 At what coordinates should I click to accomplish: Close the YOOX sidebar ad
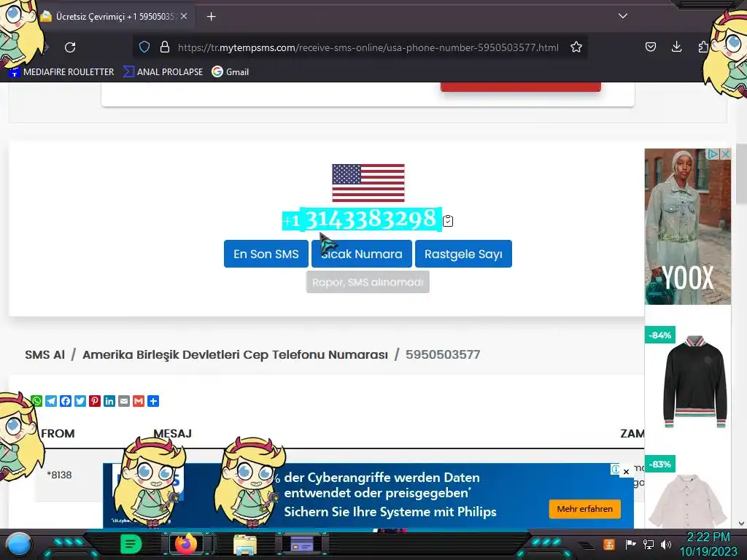point(725,155)
